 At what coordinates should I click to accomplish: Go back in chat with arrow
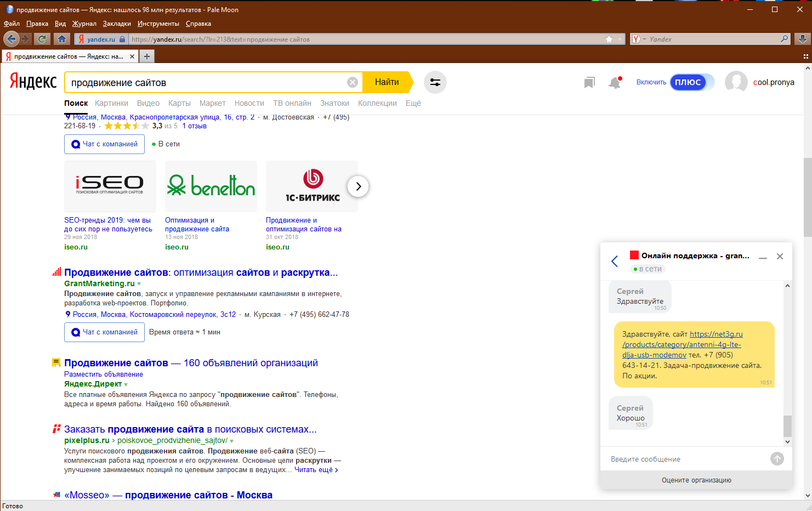coord(615,261)
